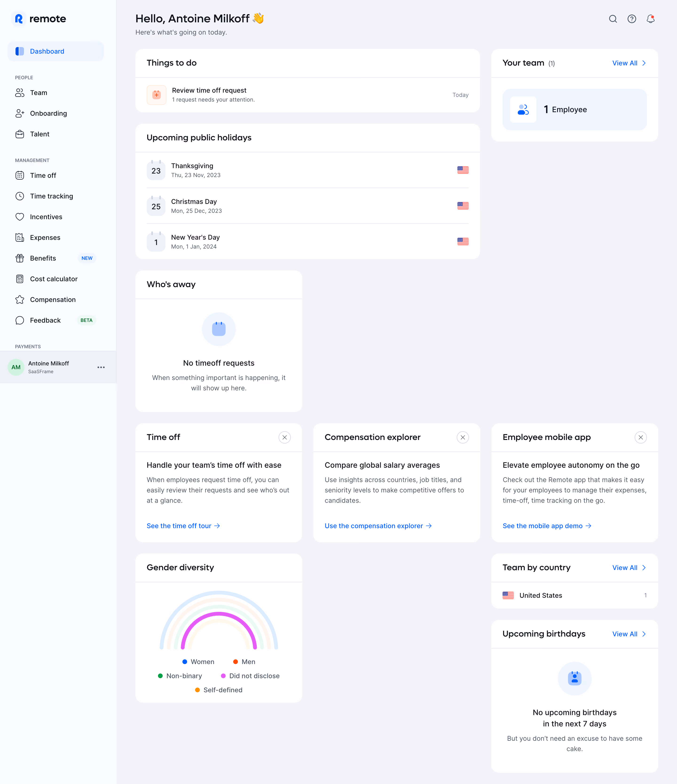The image size is (677, 784).
Task: Expand Team by country chevron arrow
Action: coord(644,568)
